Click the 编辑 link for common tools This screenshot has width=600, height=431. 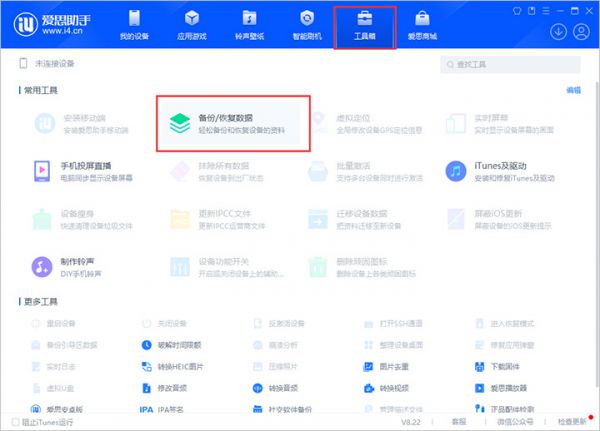click(574, 90)
